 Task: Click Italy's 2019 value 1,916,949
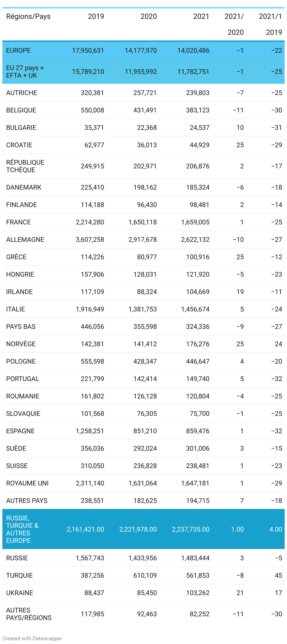(x=90, y=309)
